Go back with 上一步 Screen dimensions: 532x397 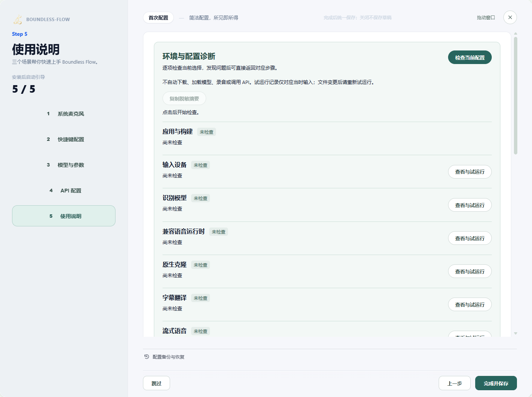point(454,383)
